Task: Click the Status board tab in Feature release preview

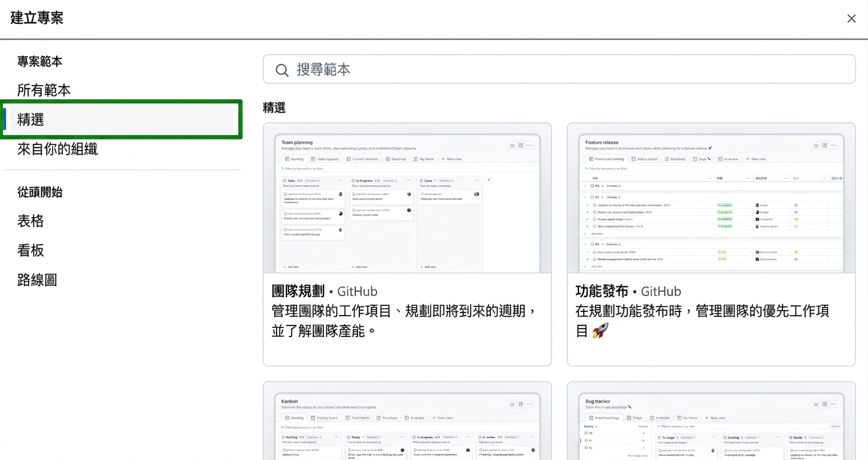Action: (x=644, y=159)
